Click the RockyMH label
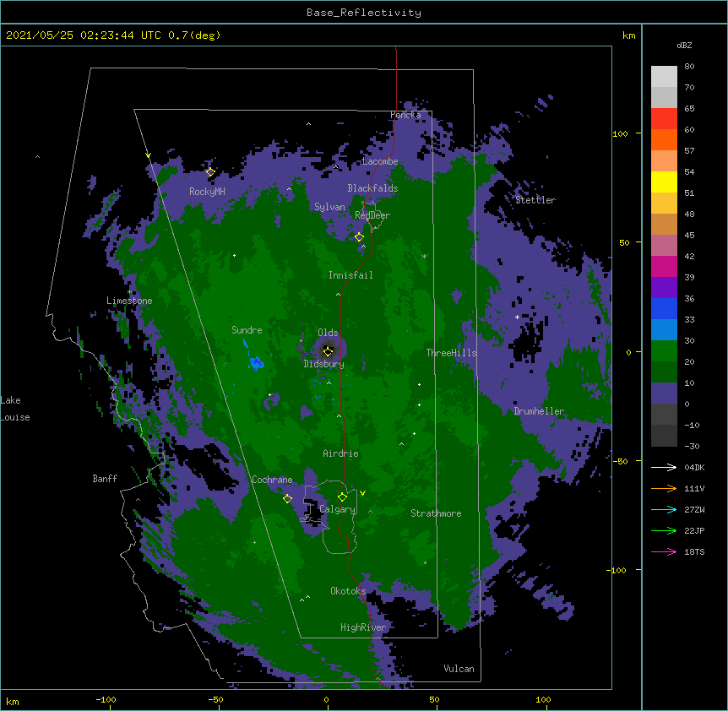The width and height of the screenshot is (728, 711). [207, 192]
